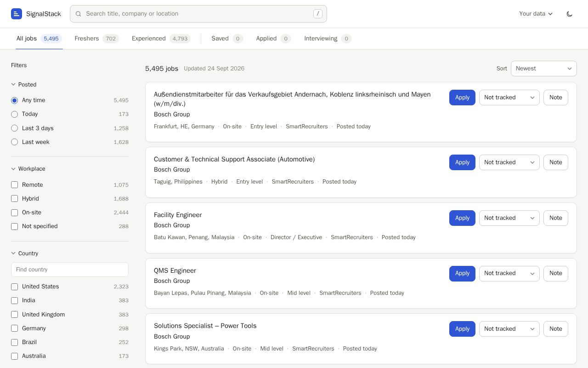Open the Sort dropdown showing Newest
The width and height of the screenshot is (588, 368).
pos(544,69)
